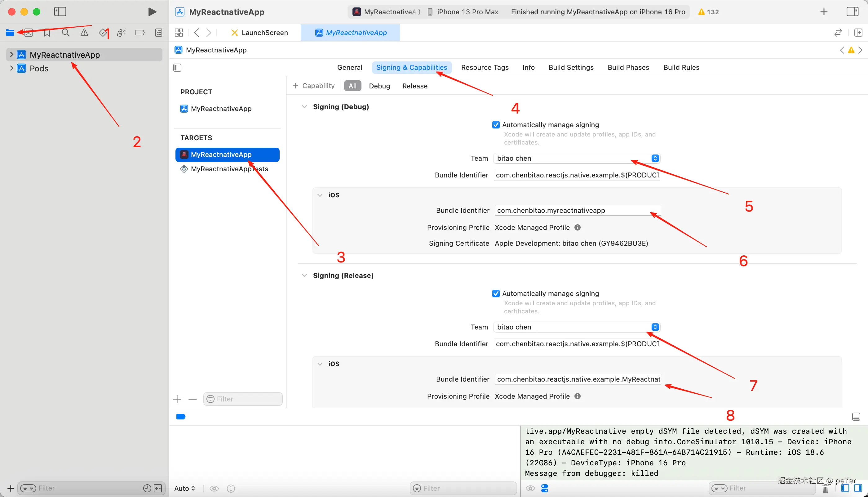Uncheck Automatically manage signing for Debug
This screenshot has height=497, width=868.
[x=496, y=125]
